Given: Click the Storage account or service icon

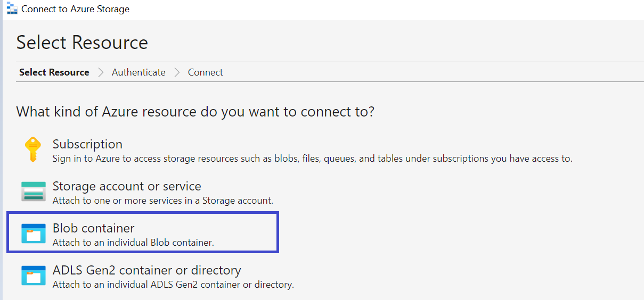Looking at the screenshot, I should (34, 191).
